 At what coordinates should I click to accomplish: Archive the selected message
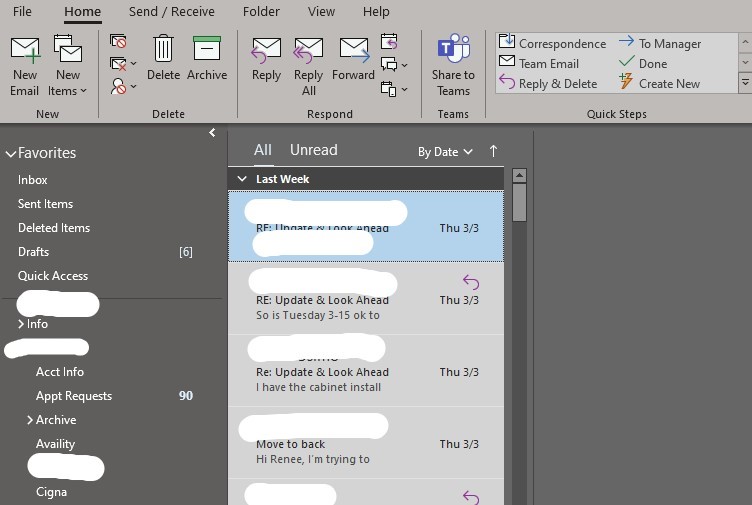coord(207,58)
